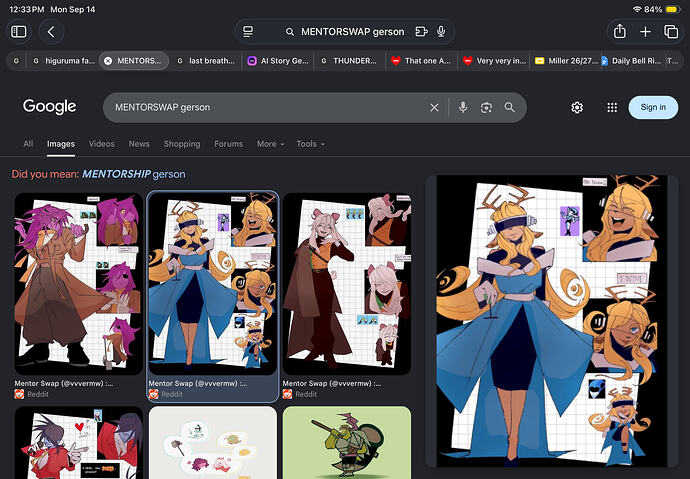Switch to the Forums results tab

(x=228, y=144)
